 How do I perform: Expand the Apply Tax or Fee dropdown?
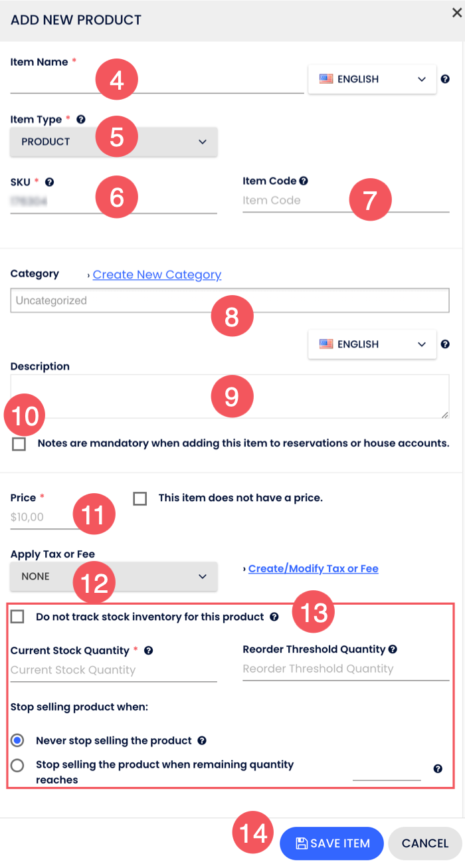(114, 576)
